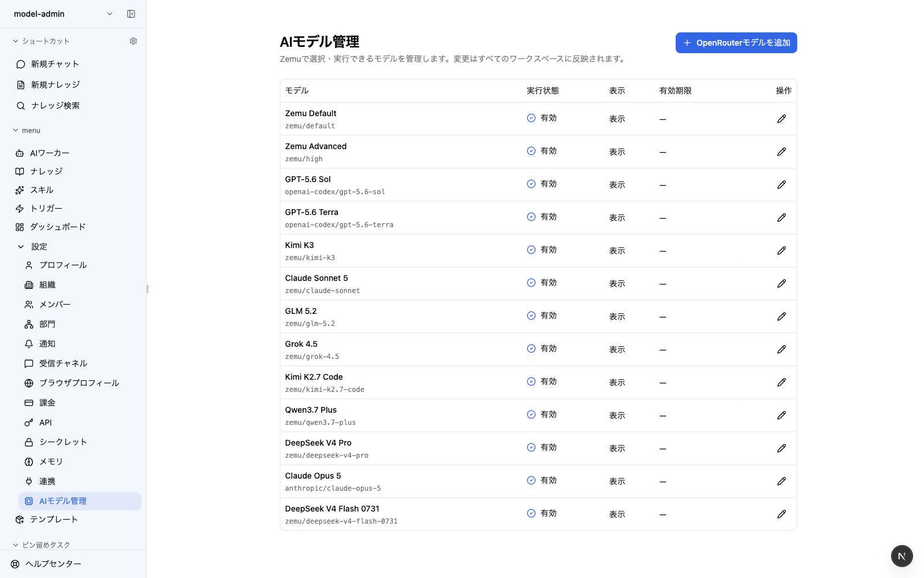This screenshot has width=924, height=578.
Task: Click model ID zemu/deepseek-v4-flash-0731
Action: [x=341, y=521]
